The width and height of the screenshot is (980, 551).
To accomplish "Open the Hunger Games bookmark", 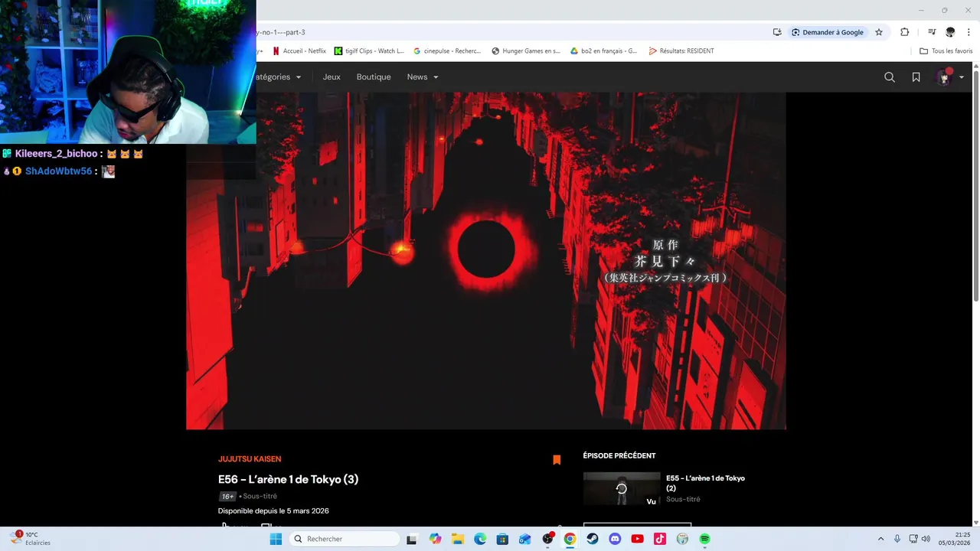I will coord(526,51).
